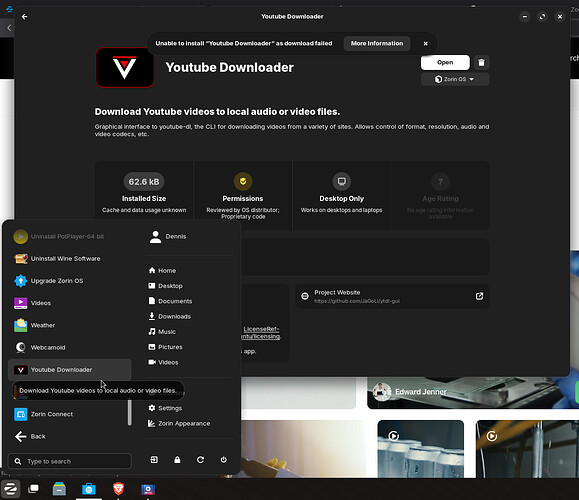Open Brave browser from taskbar
Image resolution: width=579 pixels, height=500 pixels.
pos(118,489)
